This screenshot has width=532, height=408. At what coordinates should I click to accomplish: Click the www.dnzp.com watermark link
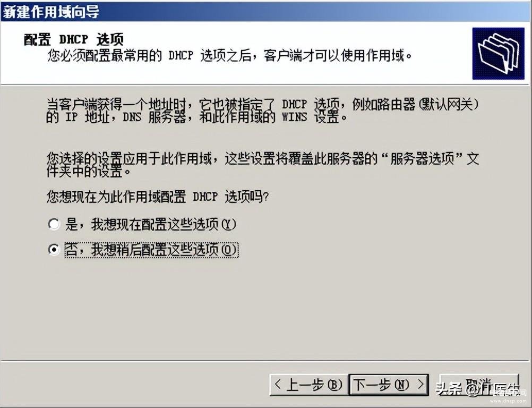[508, 401]
